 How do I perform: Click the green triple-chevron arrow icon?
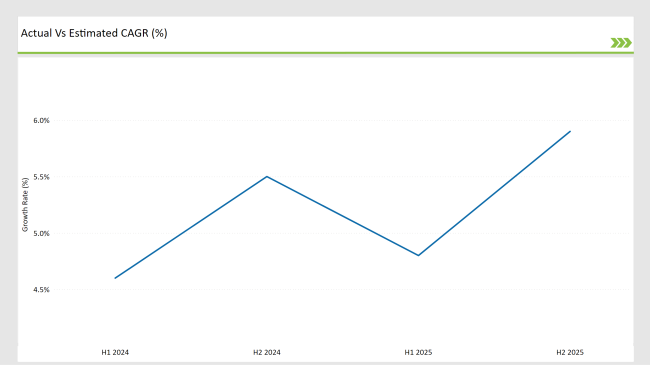click(621, 43)
